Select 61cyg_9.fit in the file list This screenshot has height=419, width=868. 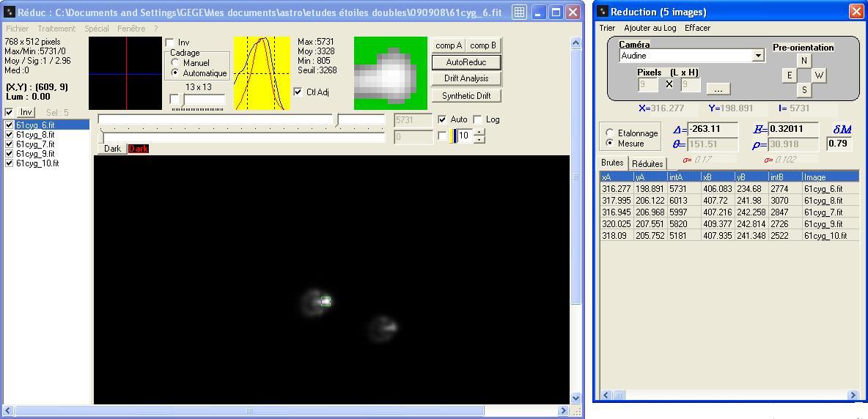tap(35, 154)
